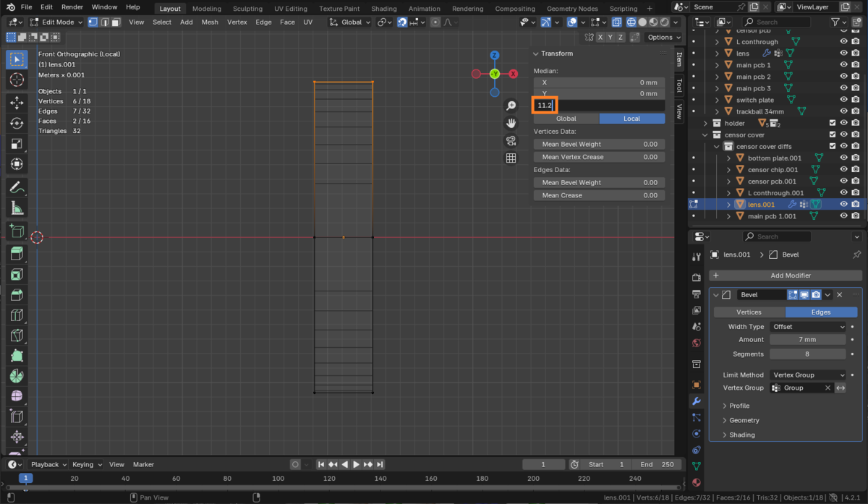This screenshot has width=868, height=504.
Task: Pin the properties editor with pin icon
Action: [856, 255]
